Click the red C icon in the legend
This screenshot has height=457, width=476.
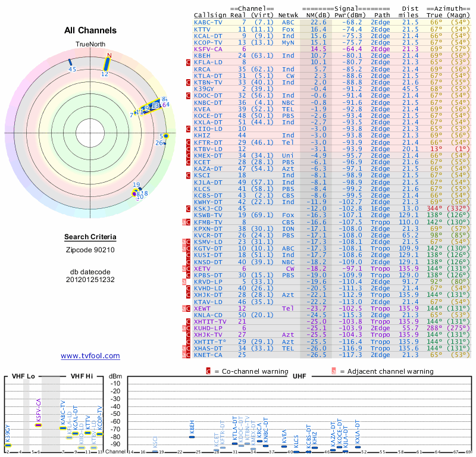pos(208,371)
